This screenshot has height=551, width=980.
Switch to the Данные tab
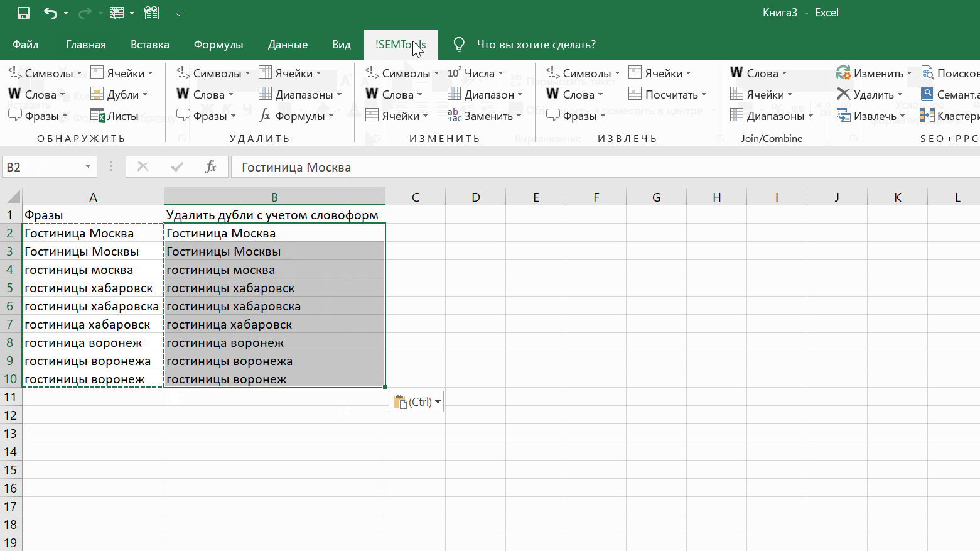click(x=288, y=45)
